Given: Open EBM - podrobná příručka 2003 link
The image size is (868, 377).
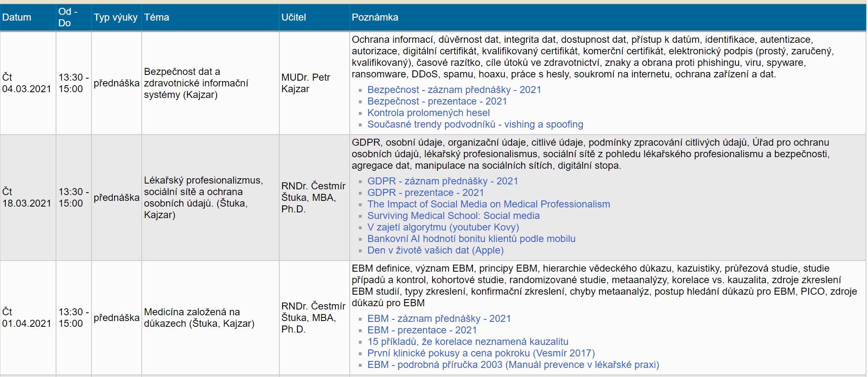Looking at the screenshot, I should (x=513, y=365).
